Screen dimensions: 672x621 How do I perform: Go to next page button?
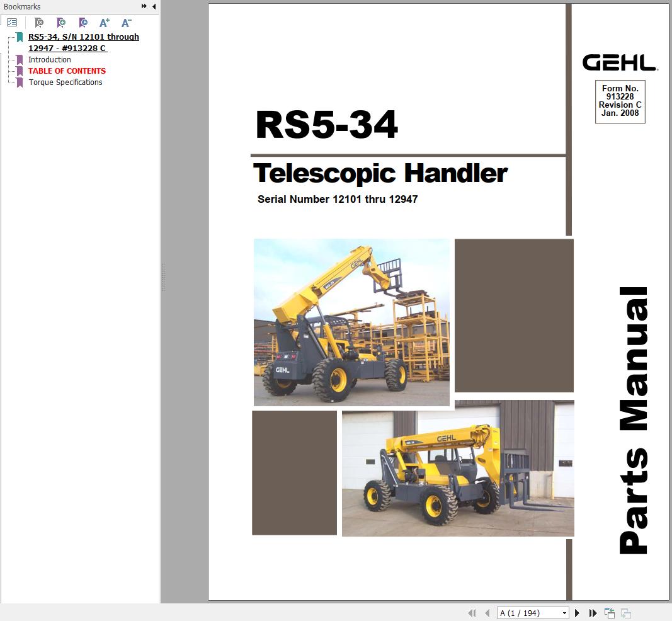click(x=577, y=613)
